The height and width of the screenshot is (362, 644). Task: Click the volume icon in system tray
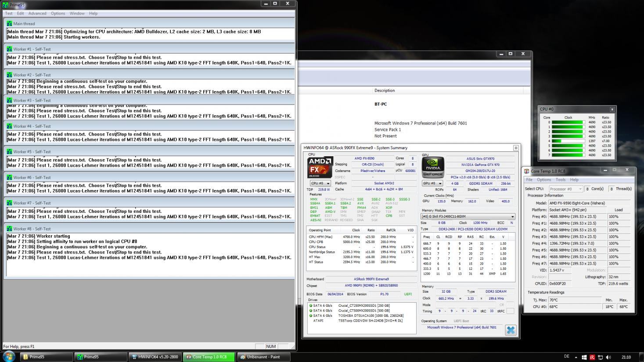pyautogui.click(x=608, y=357)
